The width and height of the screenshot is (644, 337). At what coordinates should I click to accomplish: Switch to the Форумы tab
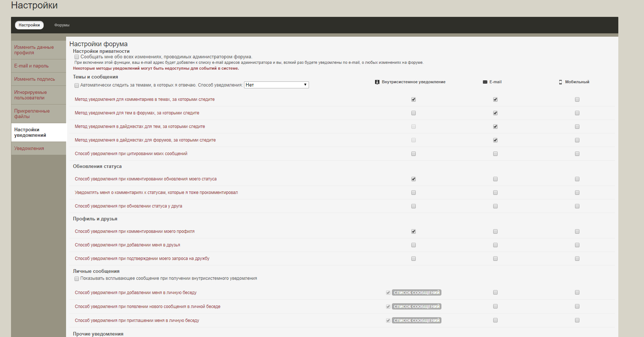62,25
